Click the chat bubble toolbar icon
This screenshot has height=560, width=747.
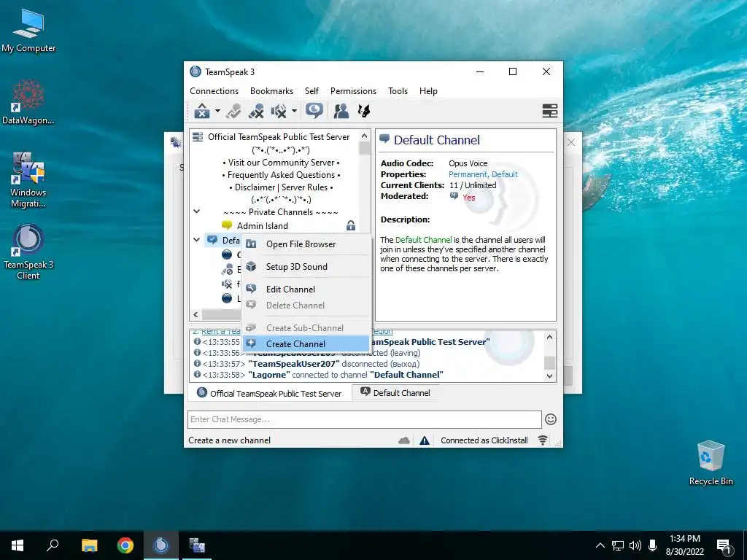(314, 111)
